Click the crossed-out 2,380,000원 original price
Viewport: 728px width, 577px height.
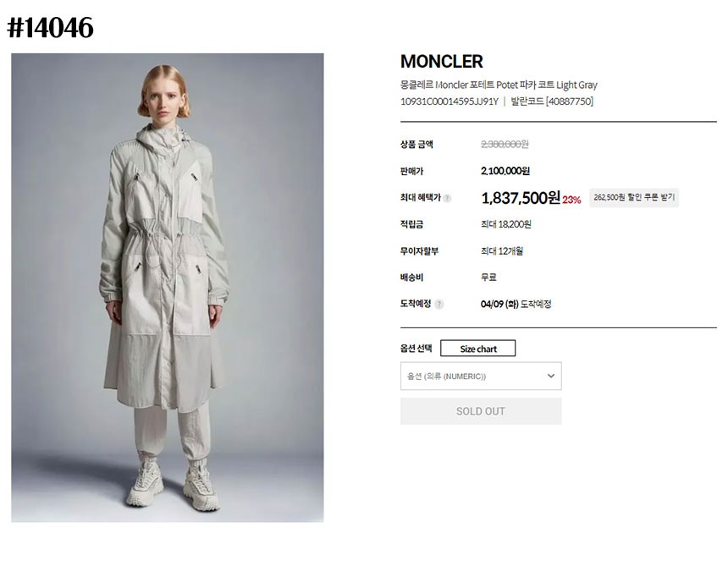pos(505,145)
